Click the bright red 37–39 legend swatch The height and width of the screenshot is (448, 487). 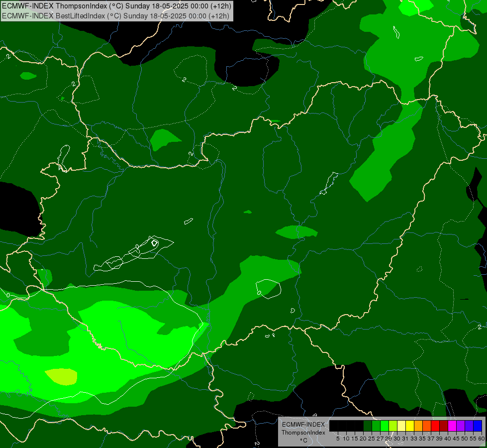(435, 426)
